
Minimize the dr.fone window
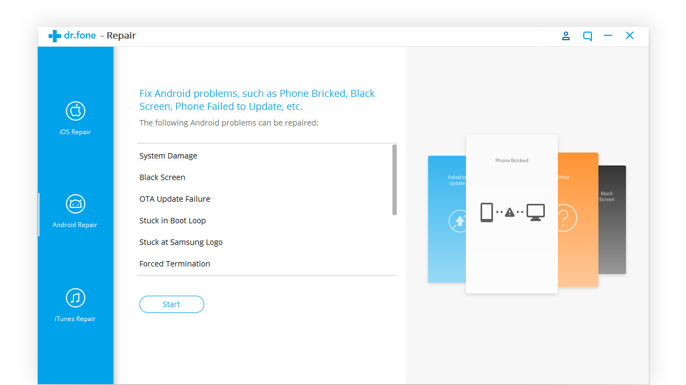click(x=608, y=35)
